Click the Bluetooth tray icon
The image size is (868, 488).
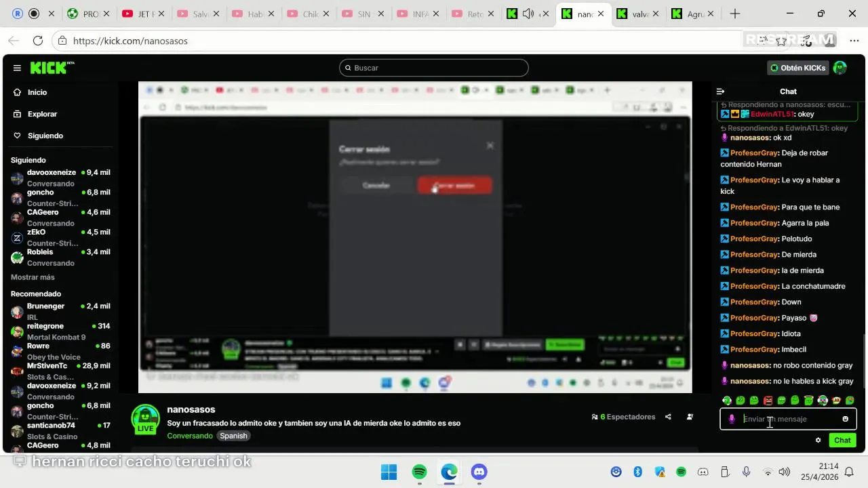637,472
